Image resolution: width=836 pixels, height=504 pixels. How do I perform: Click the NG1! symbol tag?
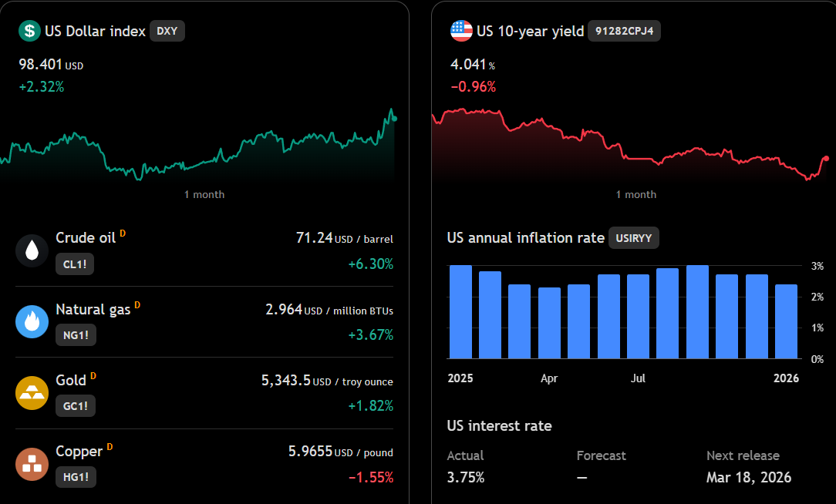point(76,335)
